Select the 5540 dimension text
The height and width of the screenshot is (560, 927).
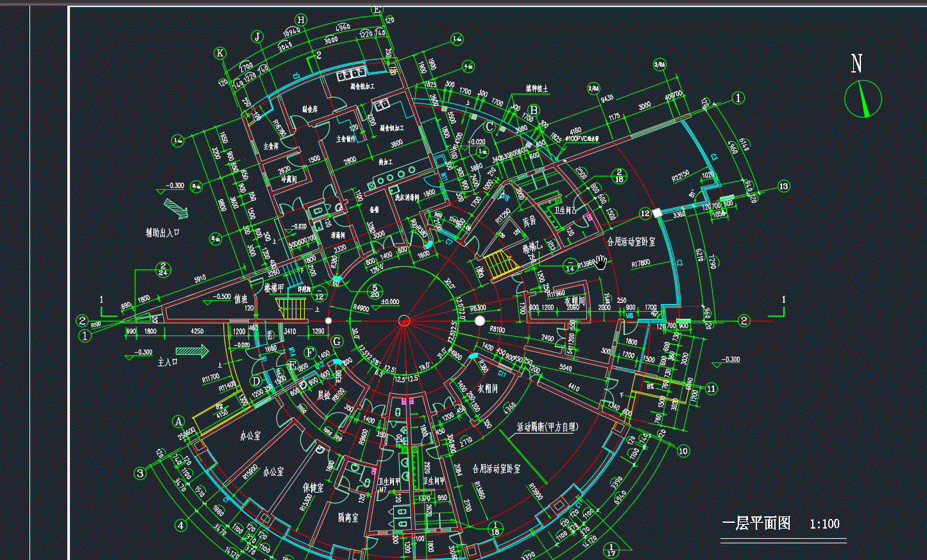point(565,368)
